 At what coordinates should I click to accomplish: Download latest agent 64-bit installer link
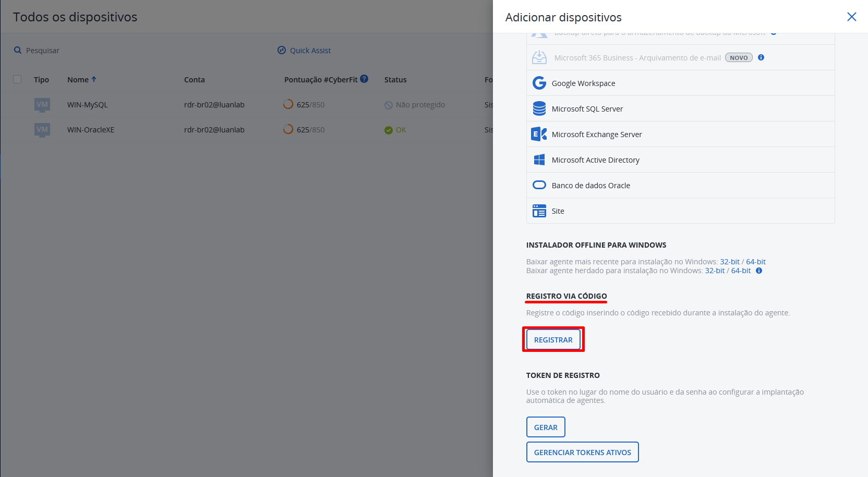point(755,262)
